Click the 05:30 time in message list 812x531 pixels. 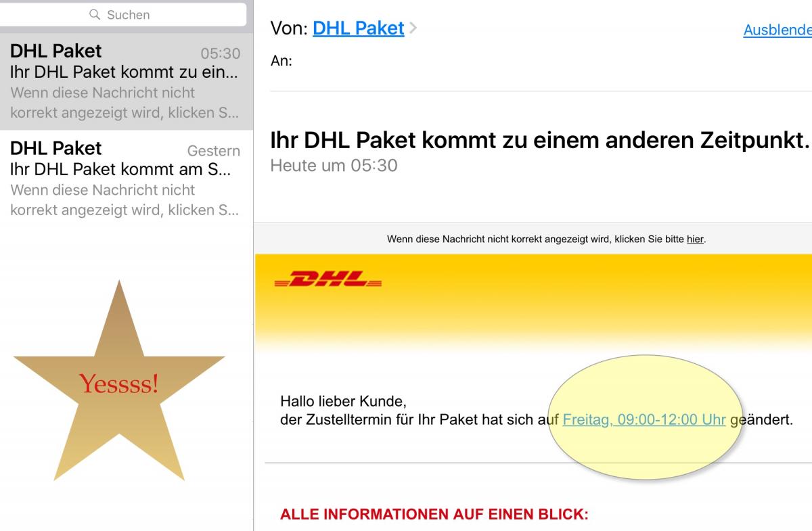pyautogui.click(x=221, y=53)
